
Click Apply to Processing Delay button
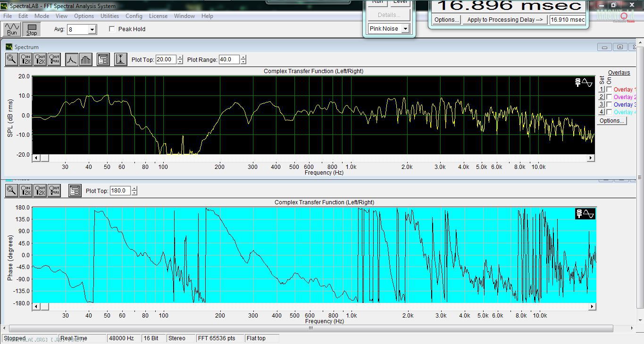505,20
